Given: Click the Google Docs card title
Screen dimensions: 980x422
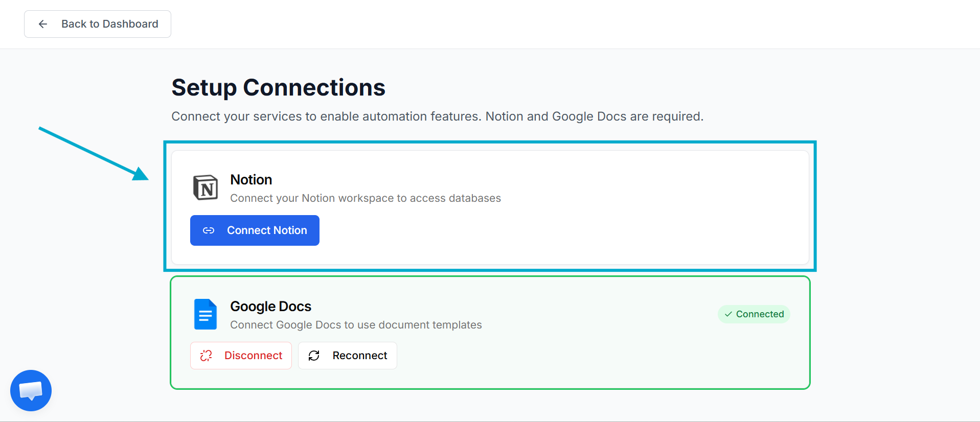Looking at the screenshot, I should [x=270, y=307].
